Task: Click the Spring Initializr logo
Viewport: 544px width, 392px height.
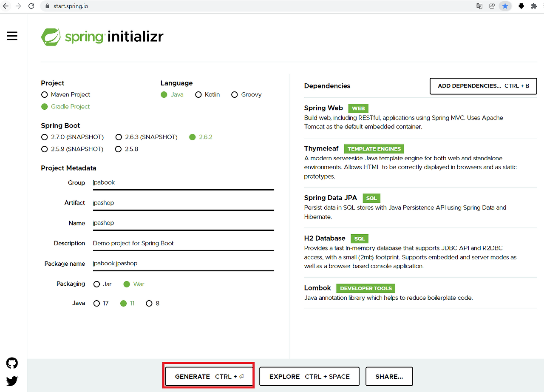Action: [x=102, y=37]
